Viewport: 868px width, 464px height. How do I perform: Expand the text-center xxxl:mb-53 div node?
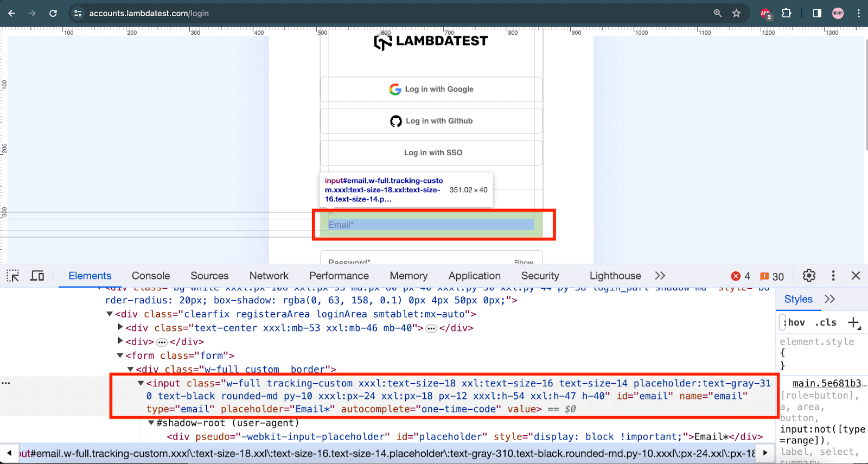coord(120,327)
